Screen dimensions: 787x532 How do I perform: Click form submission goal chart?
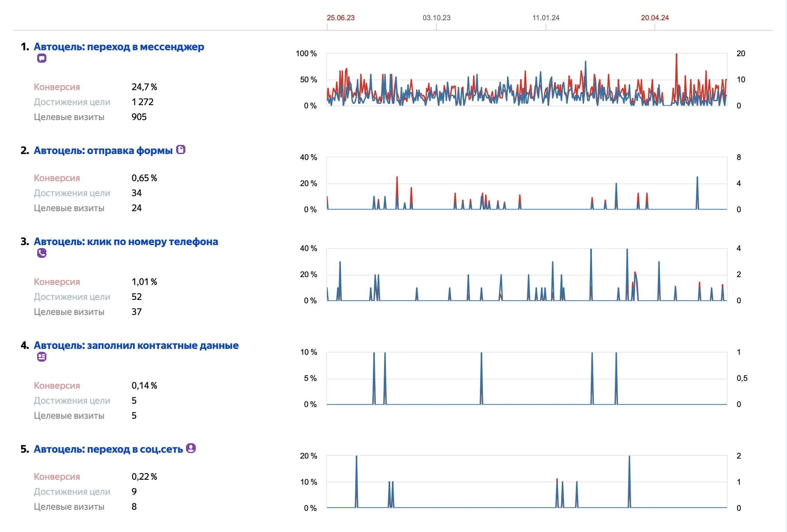click(527, 183)
